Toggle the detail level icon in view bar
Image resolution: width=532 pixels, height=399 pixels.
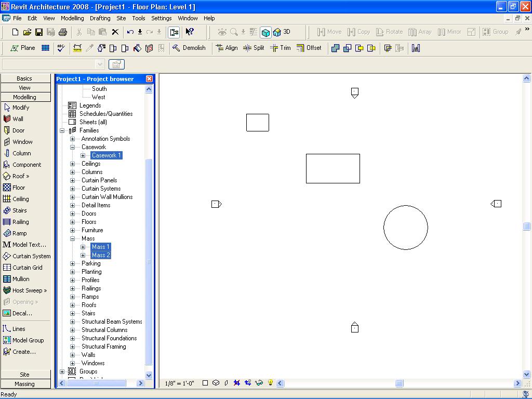click(205, 383)
